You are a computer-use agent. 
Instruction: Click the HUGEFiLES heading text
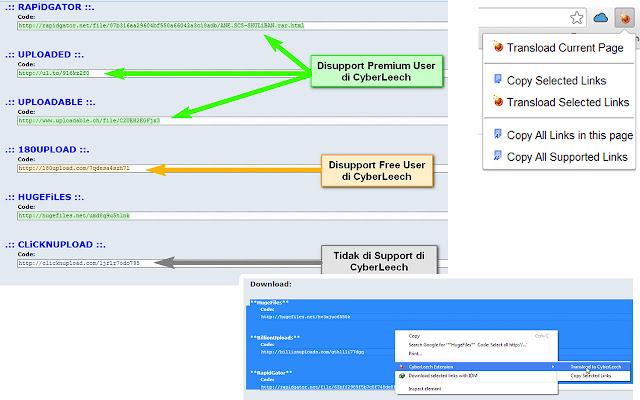[x=44, y=197]
